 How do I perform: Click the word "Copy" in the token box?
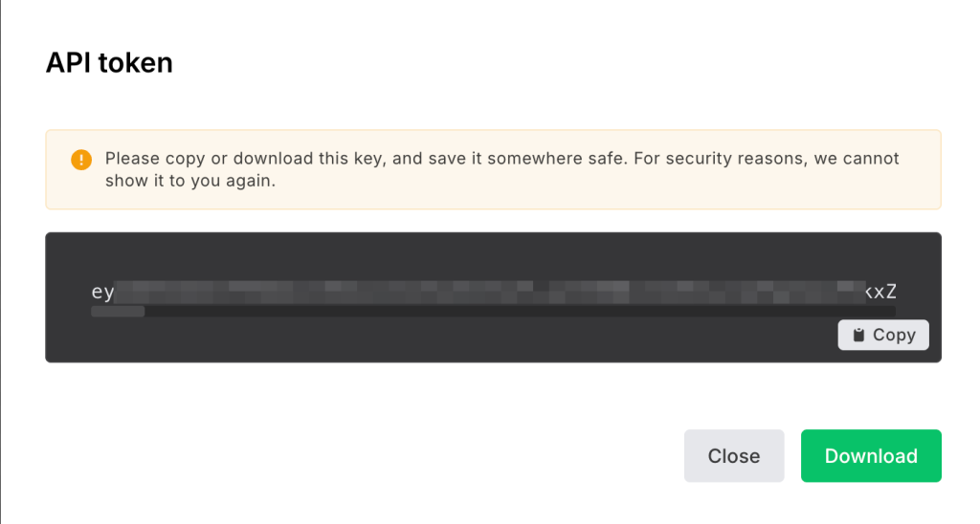click(894, 335)
